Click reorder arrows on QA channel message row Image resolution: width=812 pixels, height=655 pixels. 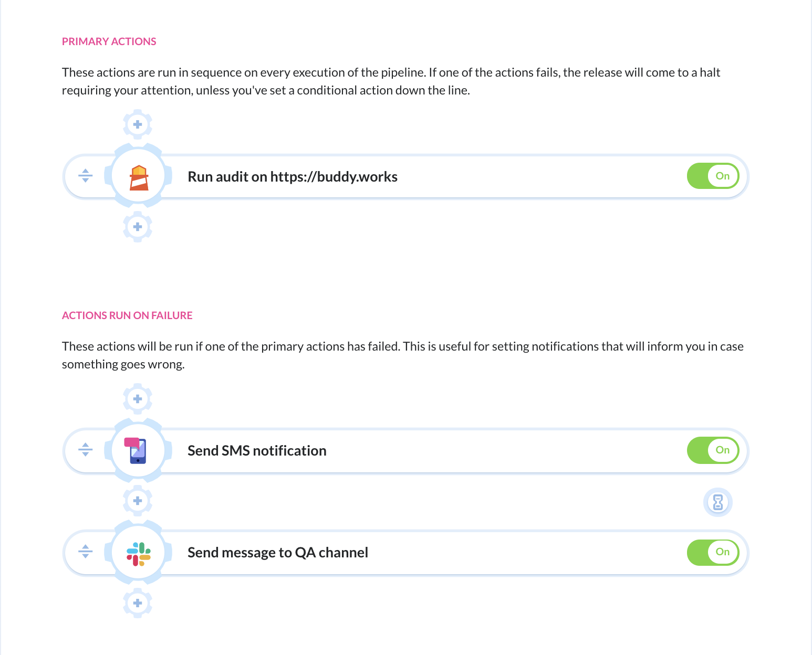click(86, 552)
